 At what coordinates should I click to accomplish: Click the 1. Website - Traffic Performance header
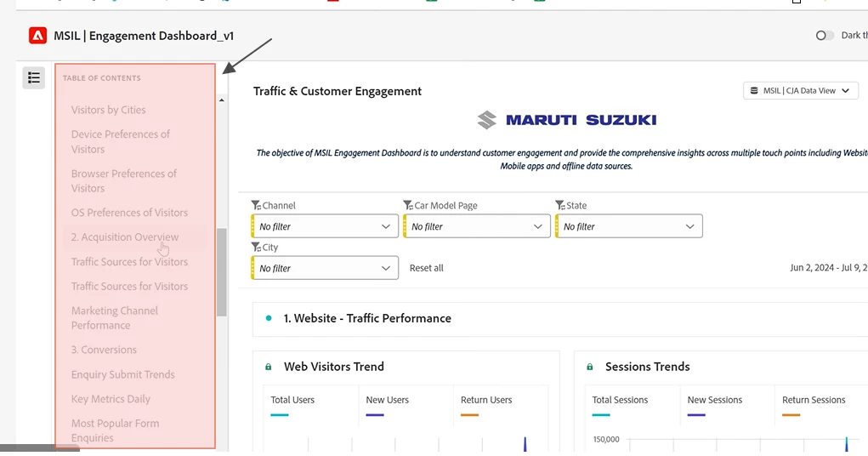coord(367,318)
